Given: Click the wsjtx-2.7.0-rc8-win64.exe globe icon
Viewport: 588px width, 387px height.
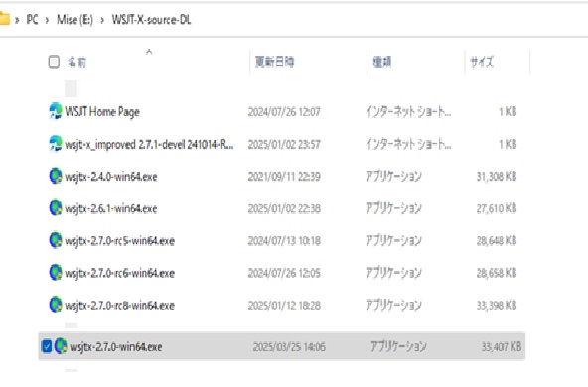Looking at the screenshot, I should point(56,305).
